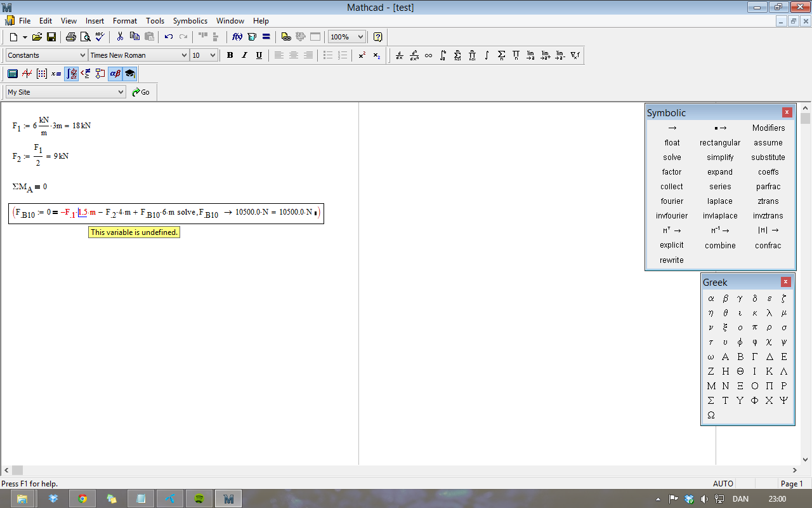The image size is (812, 508).
Task: Click the Calculate equals-sign icon
Action: pyautogui.click(x=266, y=37)
